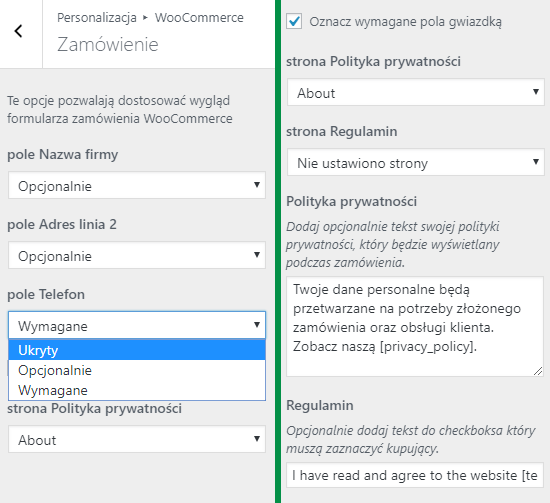This screenshot has height=503, width=550.
Task: Open the right strona Polityka prywatności About dropdown
Action: coord(416,92)
